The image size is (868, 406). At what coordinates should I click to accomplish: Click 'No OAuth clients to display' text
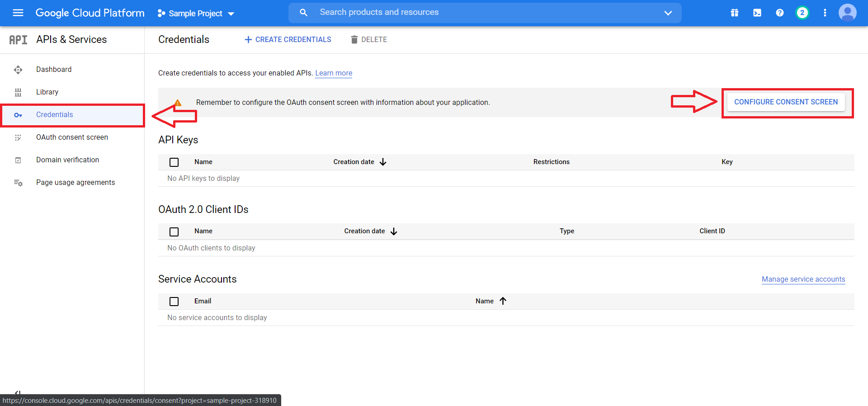pos(211,248)
